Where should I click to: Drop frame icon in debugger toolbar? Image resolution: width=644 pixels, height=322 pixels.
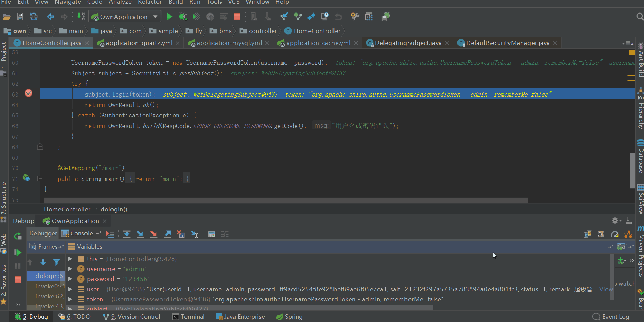[x=181, y=234]
